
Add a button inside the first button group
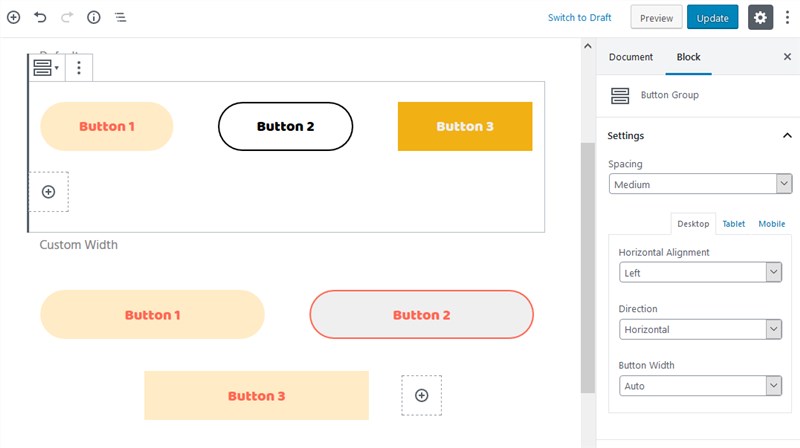click(48, 192)
